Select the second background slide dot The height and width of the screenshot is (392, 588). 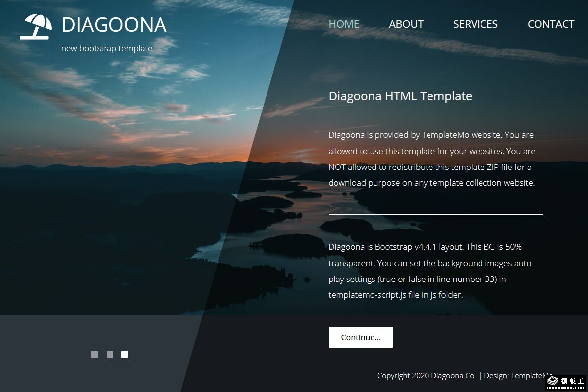110,355
